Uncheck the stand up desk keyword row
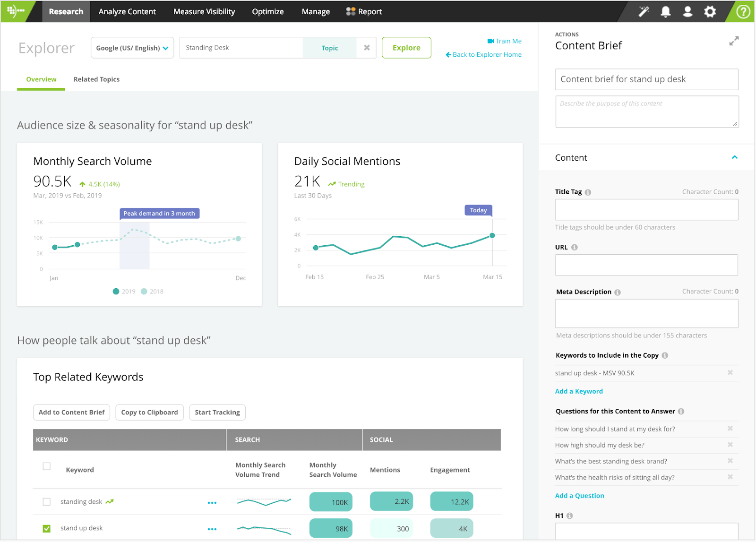 (x=46, y=528)
